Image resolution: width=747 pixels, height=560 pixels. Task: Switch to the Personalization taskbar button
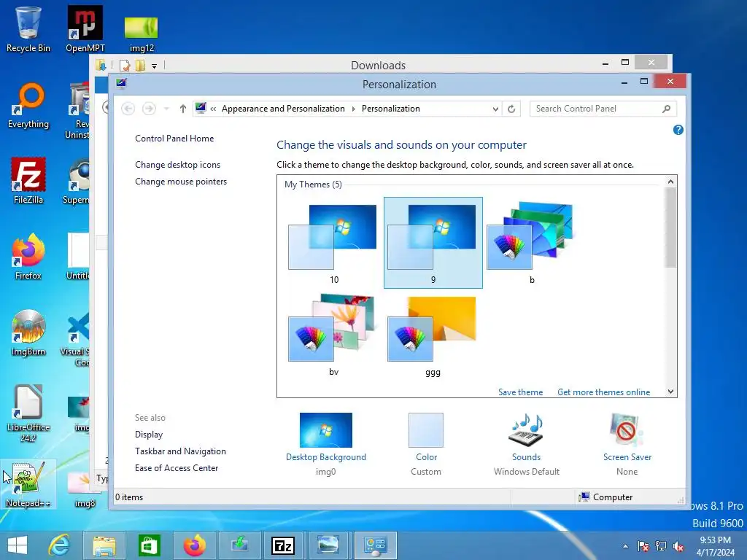point(376,545)
